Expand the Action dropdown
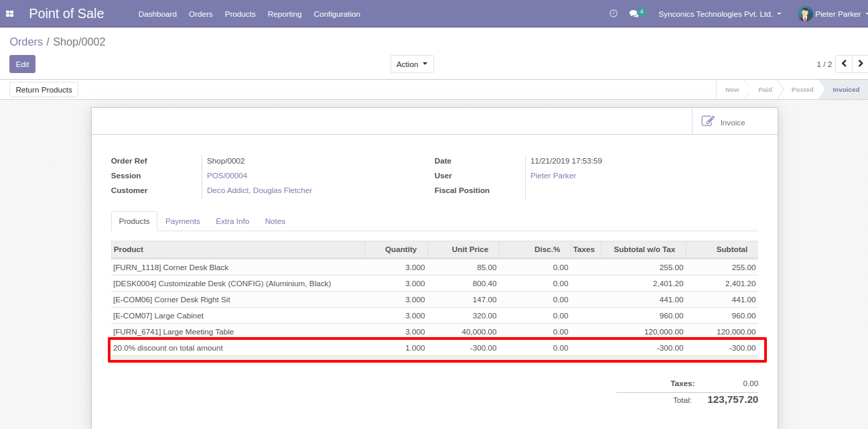The width and height of the screenshot is (868, 429). (412, 64)
